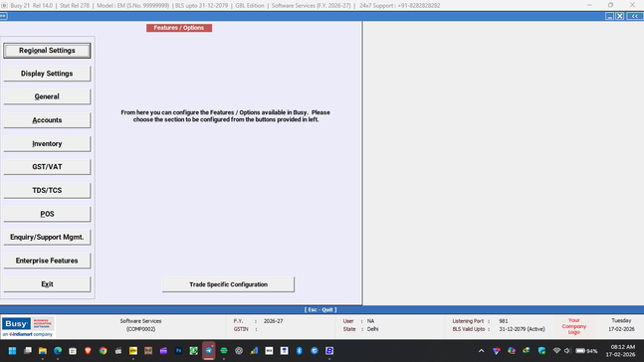Image resolution: width=644 pixels, height=362 pixels.
Task: Show hidden system tray icons
Action: click(x=482, y=351)
